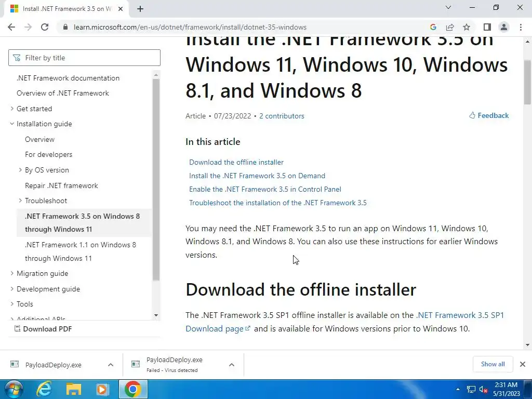This screenshot has width=532, height=399.
Task: Click the sidebar scrollbar up arrow
Action: point(156,75)
